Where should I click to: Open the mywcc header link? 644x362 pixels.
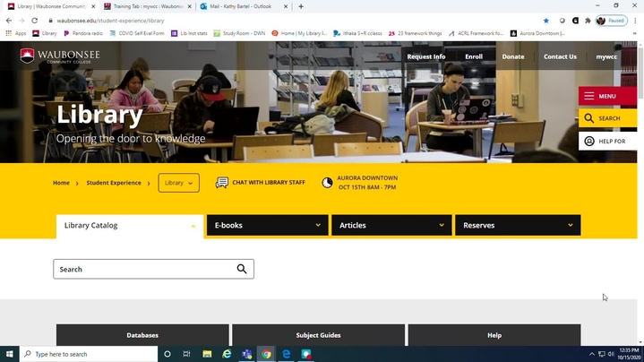click(x=606, y=56)
